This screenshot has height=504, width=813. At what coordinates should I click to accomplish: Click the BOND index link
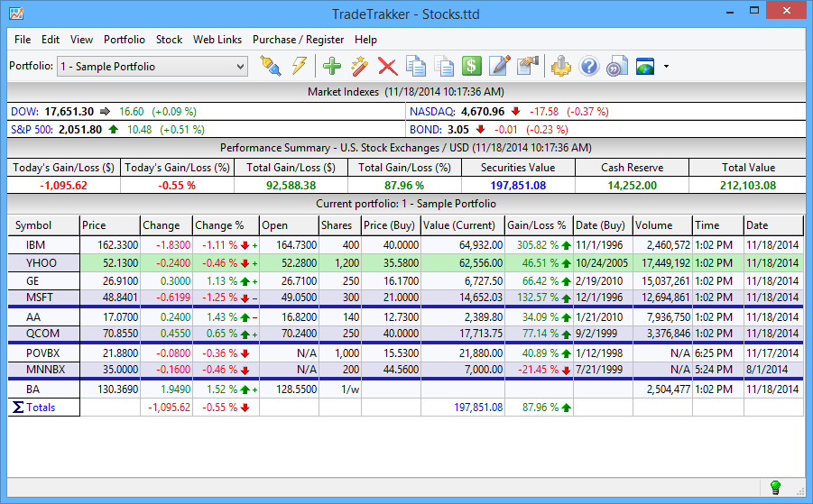click(426, 130)
